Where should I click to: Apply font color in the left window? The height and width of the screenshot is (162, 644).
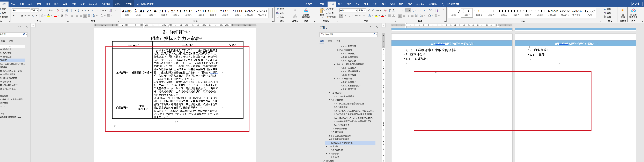(x=56, y=16)
